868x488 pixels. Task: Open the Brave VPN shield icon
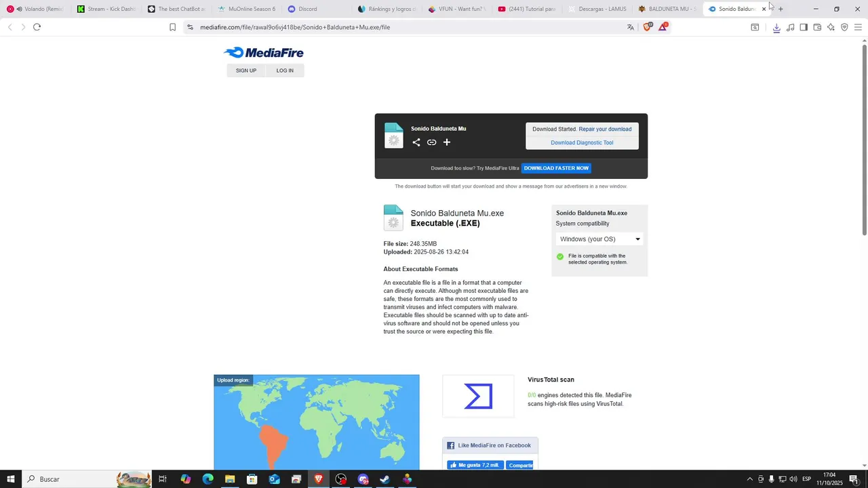tap(844, 27)
